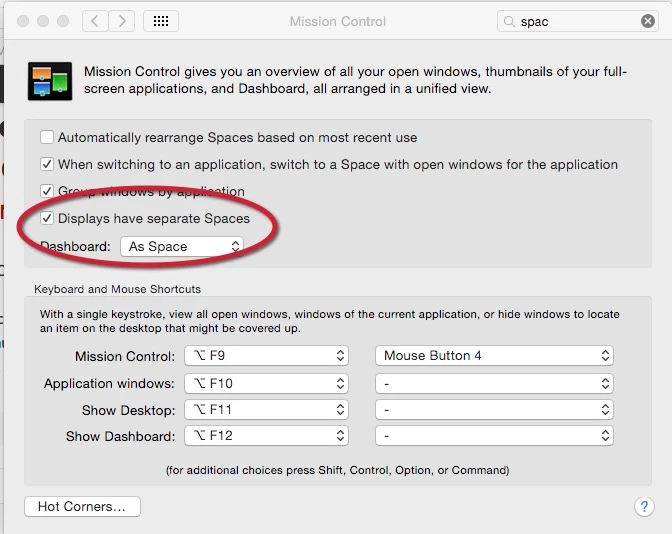Uncheck Displays have separate Spaces
The width and height of the screenshot is (672, 534).
47,218
